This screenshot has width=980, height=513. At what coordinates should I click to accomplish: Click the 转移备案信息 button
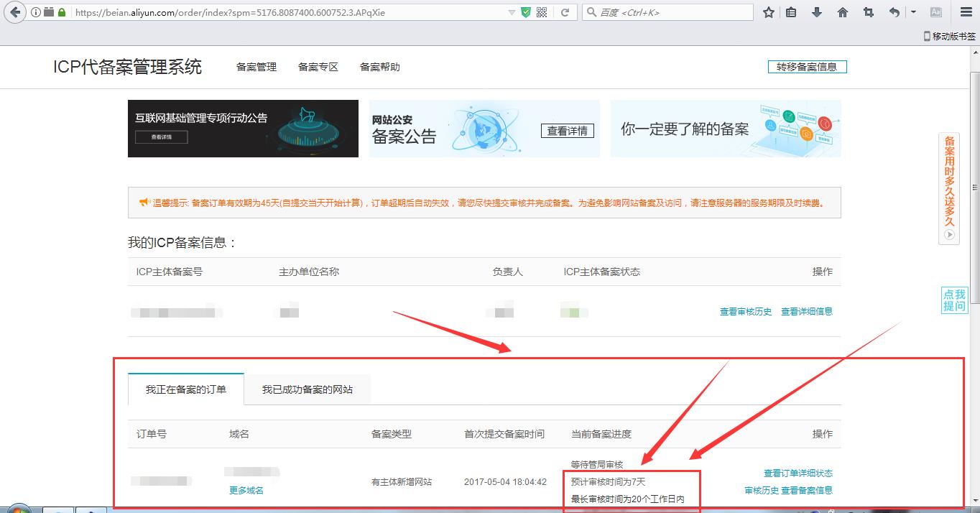807,65
